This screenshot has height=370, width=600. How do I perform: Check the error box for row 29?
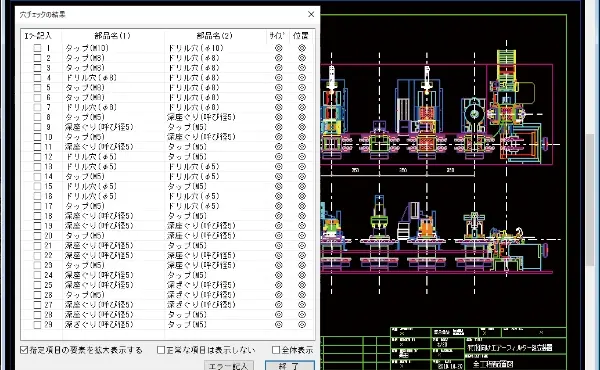(x=37, y=324)
